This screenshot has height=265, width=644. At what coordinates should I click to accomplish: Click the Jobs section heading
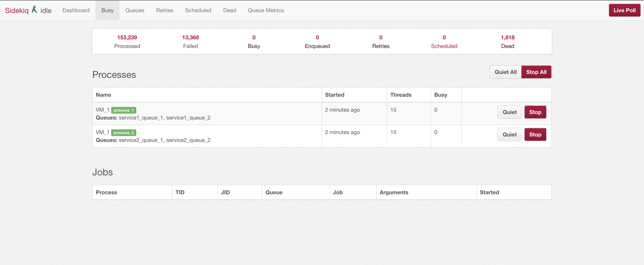point(103,172)
